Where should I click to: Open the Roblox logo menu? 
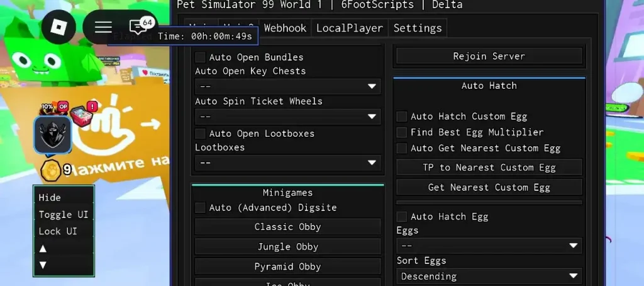pyautogui.click(x=58, y=26)
